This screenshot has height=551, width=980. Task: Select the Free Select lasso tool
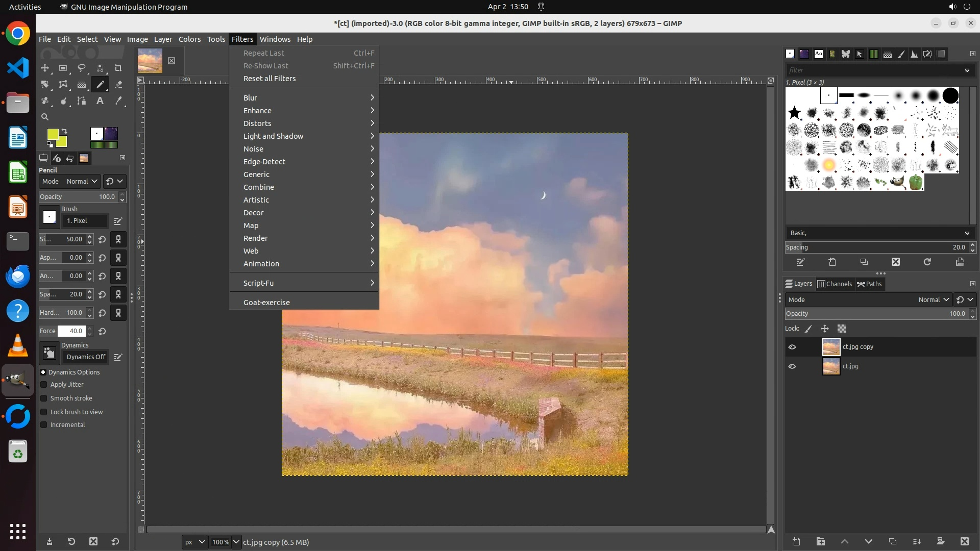[x=82, y=68]
